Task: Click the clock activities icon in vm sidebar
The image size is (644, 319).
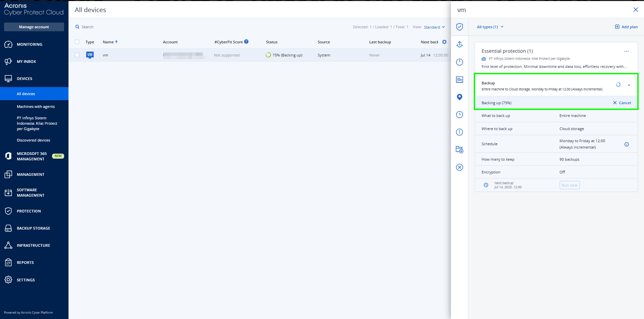Action: coord(459,115)
